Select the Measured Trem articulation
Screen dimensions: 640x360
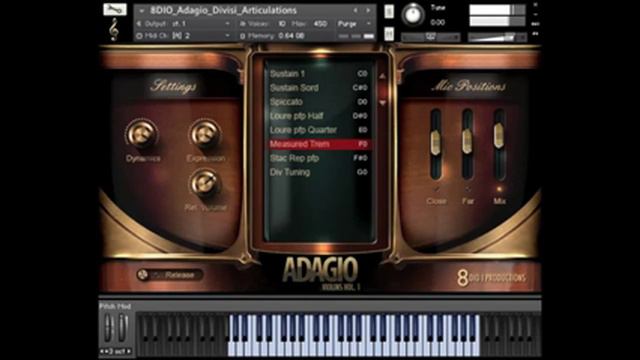coord(319,144)
